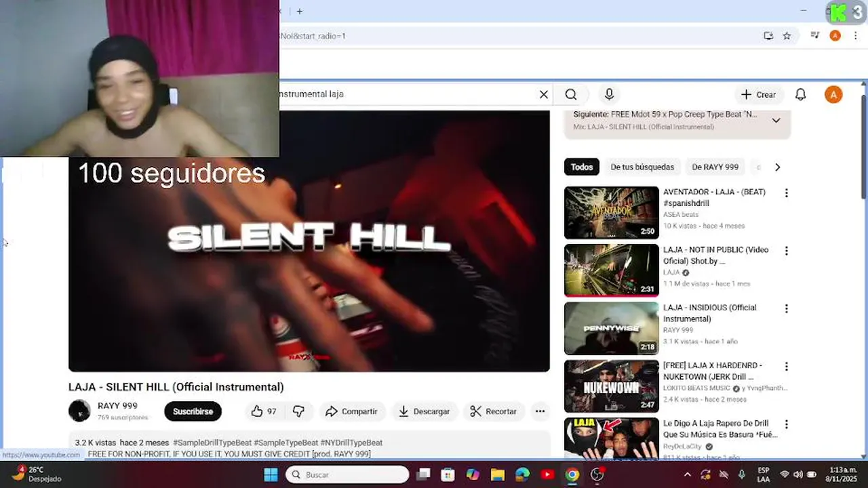Clear the YouTube search box with the X
Viewport: 868px width, 488px height.
pyautogui.click(x=543, y=94)
